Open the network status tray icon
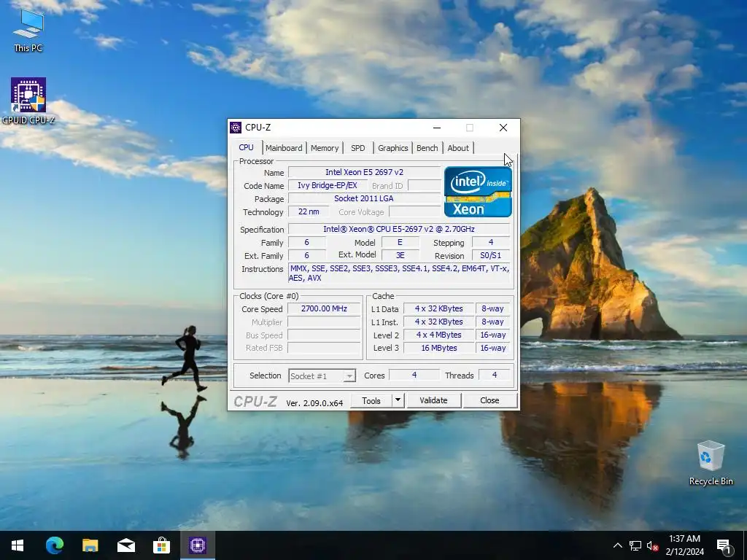The width and height of the screenshot is (747, 560). coord(635,545)
